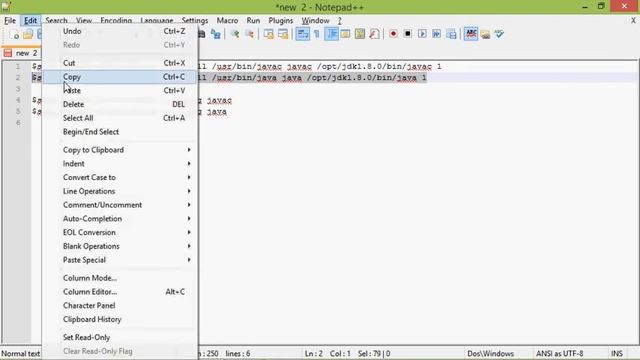
Task: Click Synchronize Horizontal Scrolling icon
Action: coord(283,34)
